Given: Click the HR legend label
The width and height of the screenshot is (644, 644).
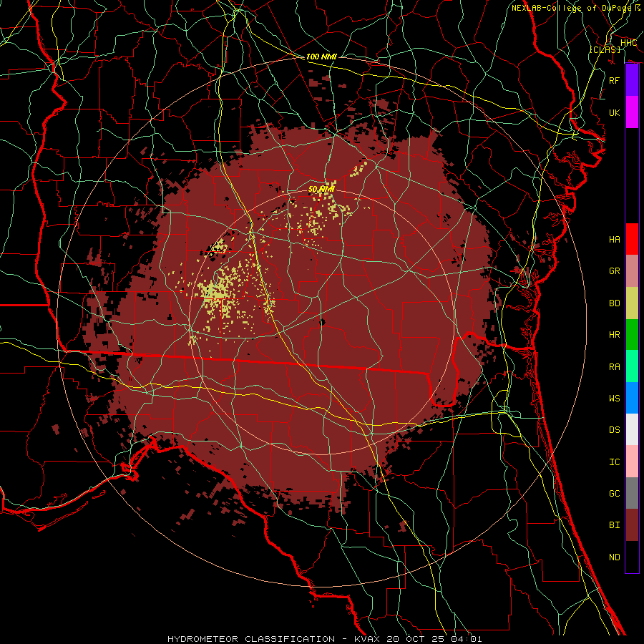Looking at the screenshot, I should point(614,335).
